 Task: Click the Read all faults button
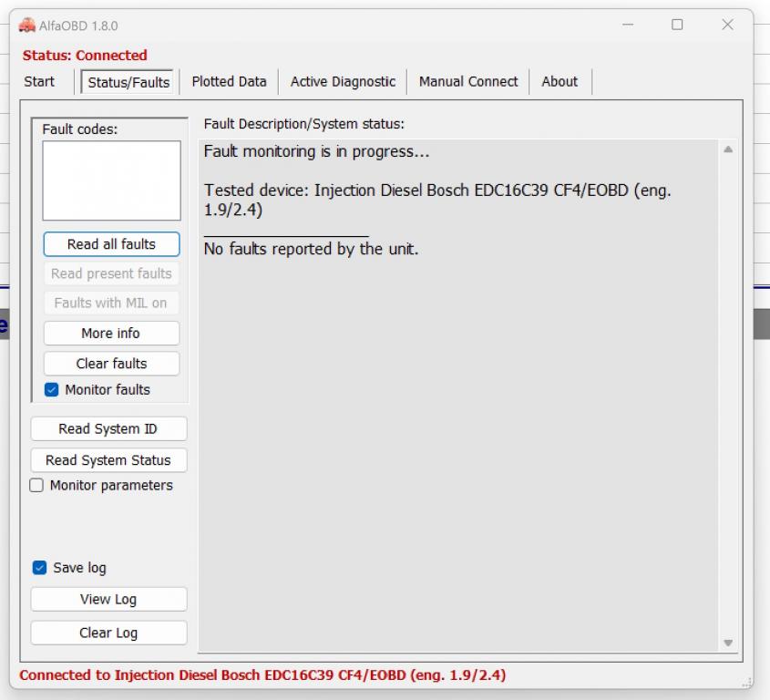pyautogui.click(x=111, y=244)
